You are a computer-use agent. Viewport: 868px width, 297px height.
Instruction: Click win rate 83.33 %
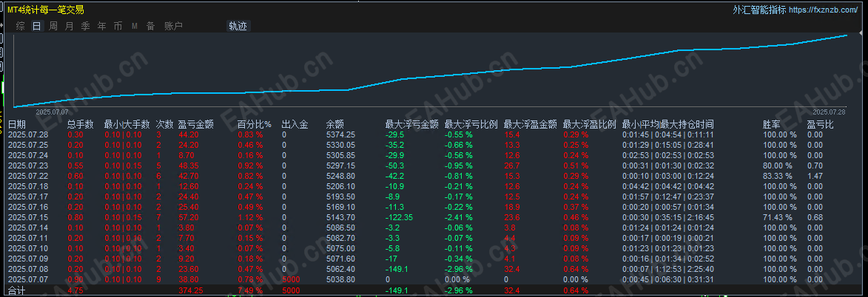click(x=777, y=176)
